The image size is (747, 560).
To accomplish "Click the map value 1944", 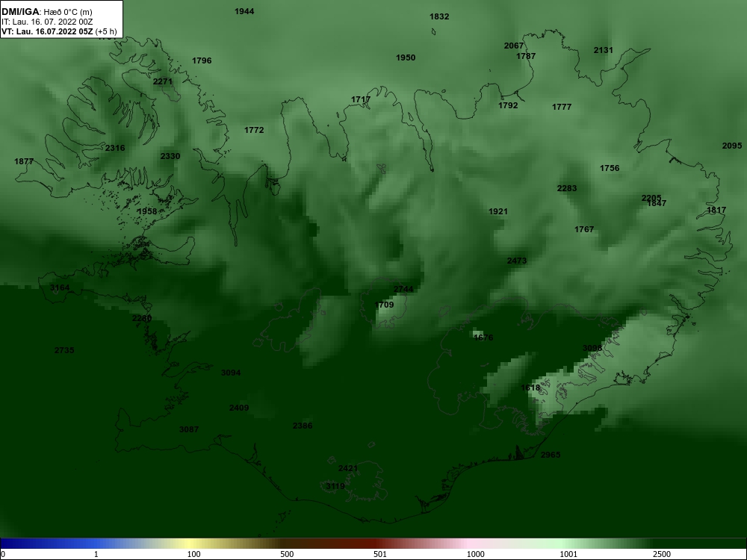I will point(244,11).
